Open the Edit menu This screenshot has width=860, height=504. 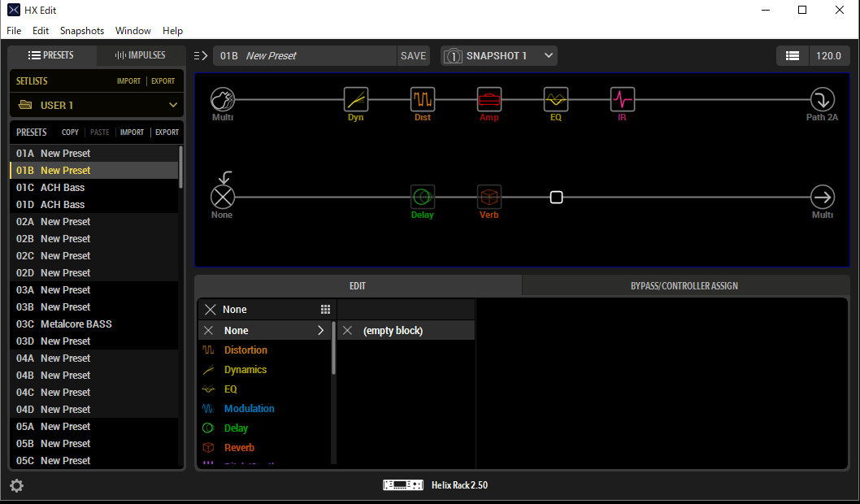(x=41, y=31)
